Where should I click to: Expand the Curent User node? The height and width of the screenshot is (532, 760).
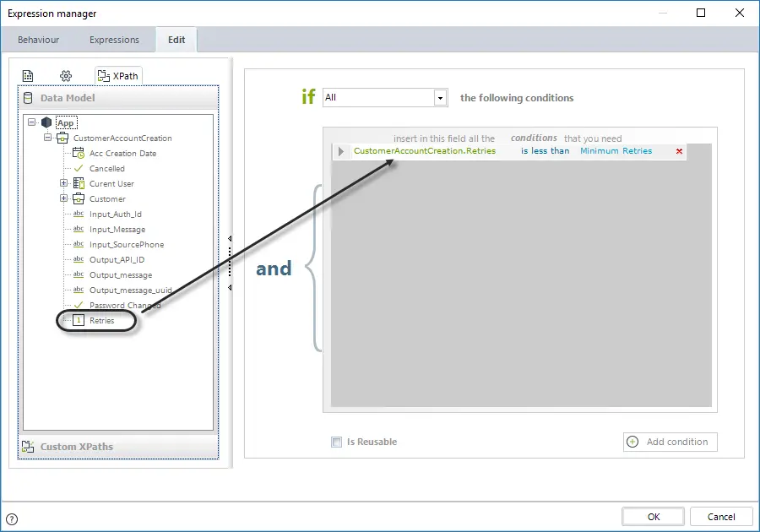(63, 183)
